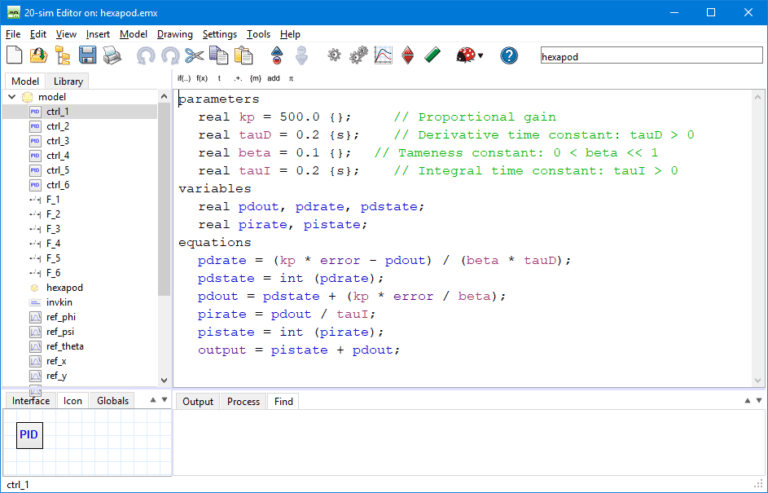
Task: Click the green check model icon
Action: [433, 56]
